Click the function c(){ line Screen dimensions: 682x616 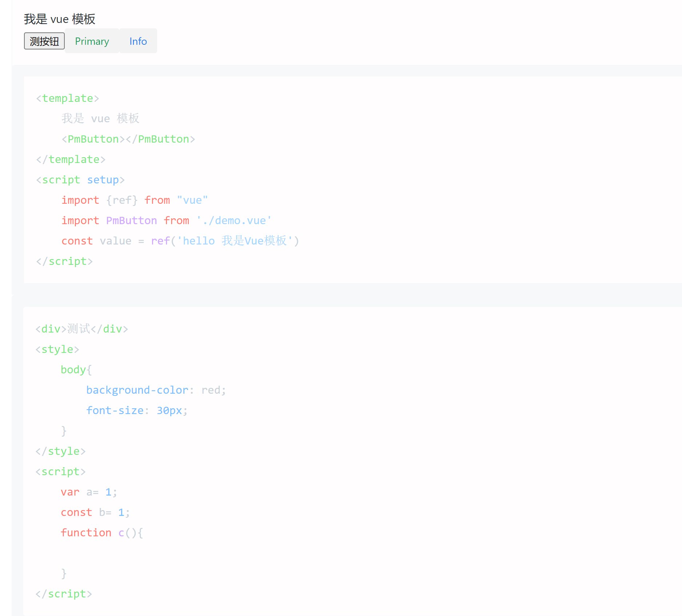pos(102,533)
